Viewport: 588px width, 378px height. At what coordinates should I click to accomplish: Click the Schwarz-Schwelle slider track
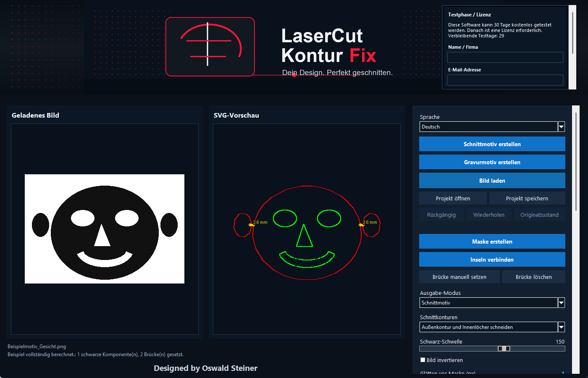[492, 349]
